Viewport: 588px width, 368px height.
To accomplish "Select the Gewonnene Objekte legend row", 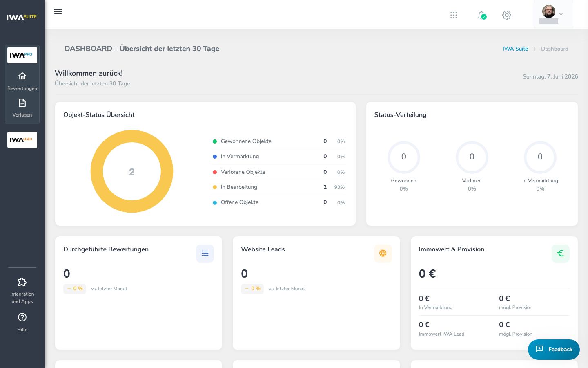I will click(279, 141).
